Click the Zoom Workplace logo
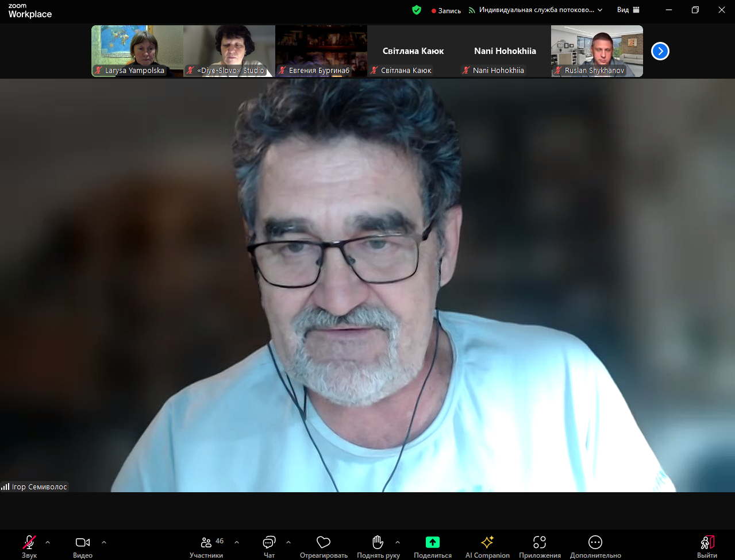 [30, 11]
